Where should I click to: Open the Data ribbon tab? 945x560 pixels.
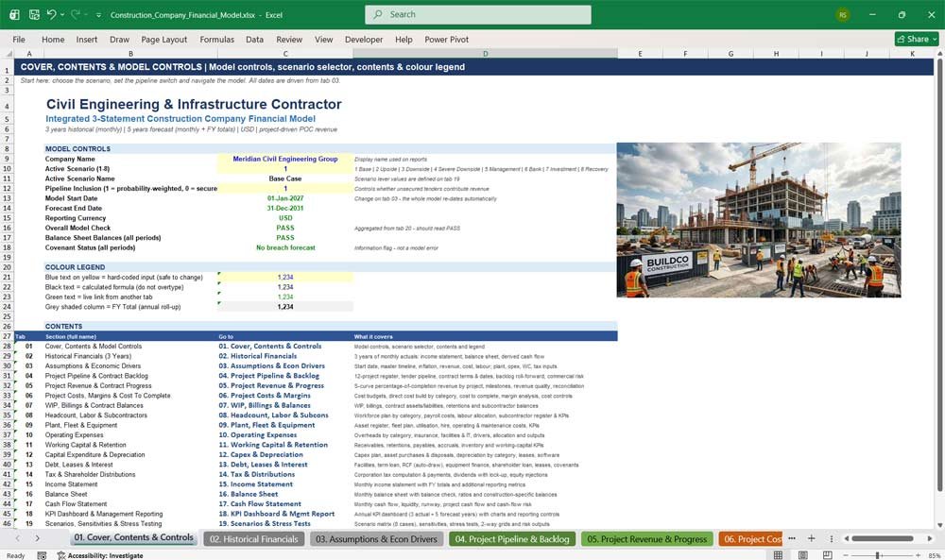[254, 39]
